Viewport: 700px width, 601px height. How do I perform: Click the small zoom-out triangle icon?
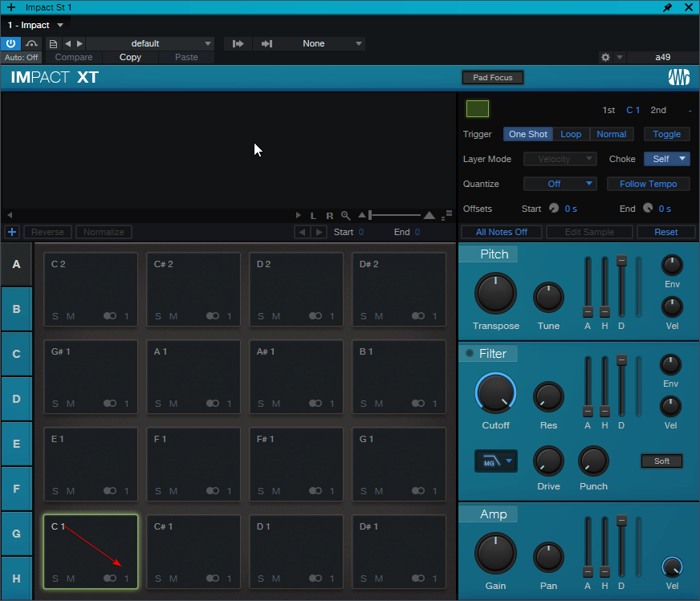[361, 216]
